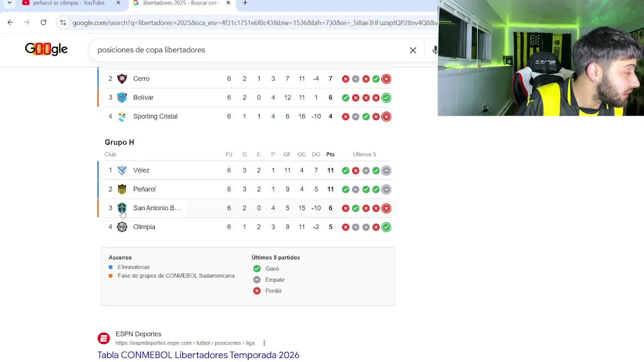The width and height of the screenshot is (644, 362).
Task: Click the webcam overlay video feed
Action: point(541,58)
